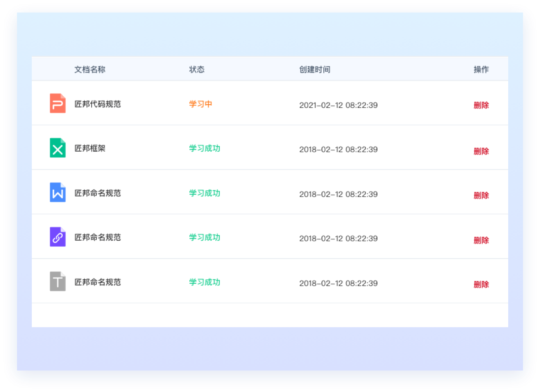Click the blue Word document icon
540x392 pixels.
pyautogui.click(x=57, y=192)
